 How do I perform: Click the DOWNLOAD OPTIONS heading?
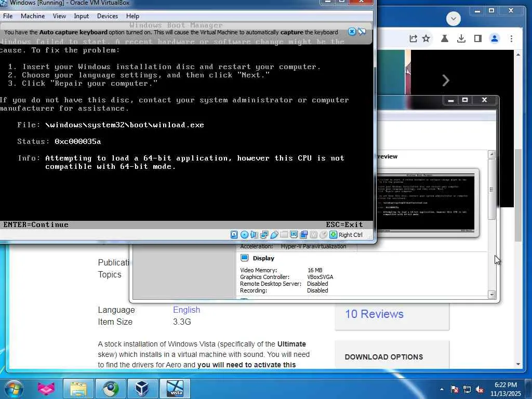(384, 357)
